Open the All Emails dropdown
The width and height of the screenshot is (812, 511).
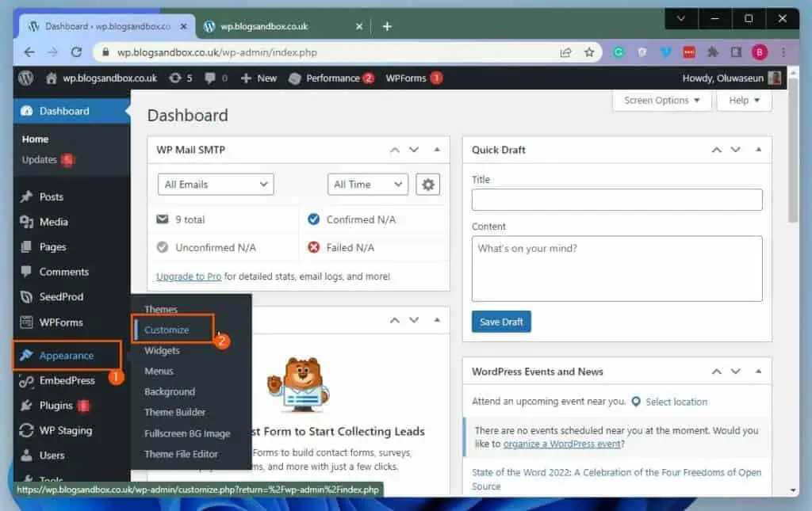(x=215, y=184)
